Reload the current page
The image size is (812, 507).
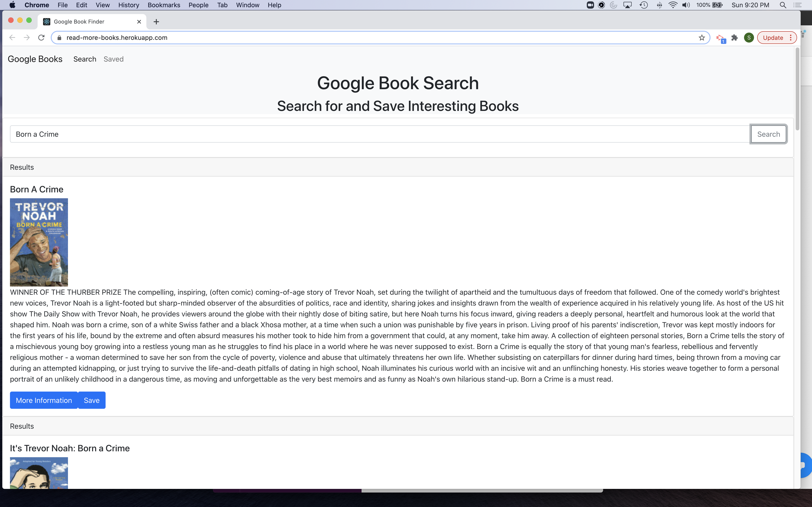(41, 37)
